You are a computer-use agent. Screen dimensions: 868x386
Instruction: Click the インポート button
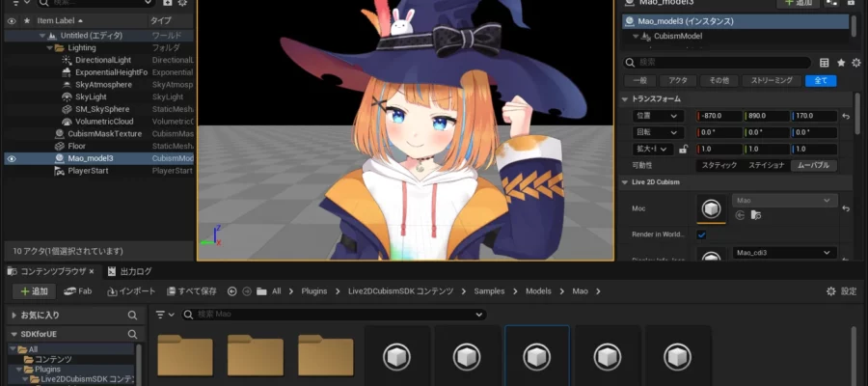(132, 290)
